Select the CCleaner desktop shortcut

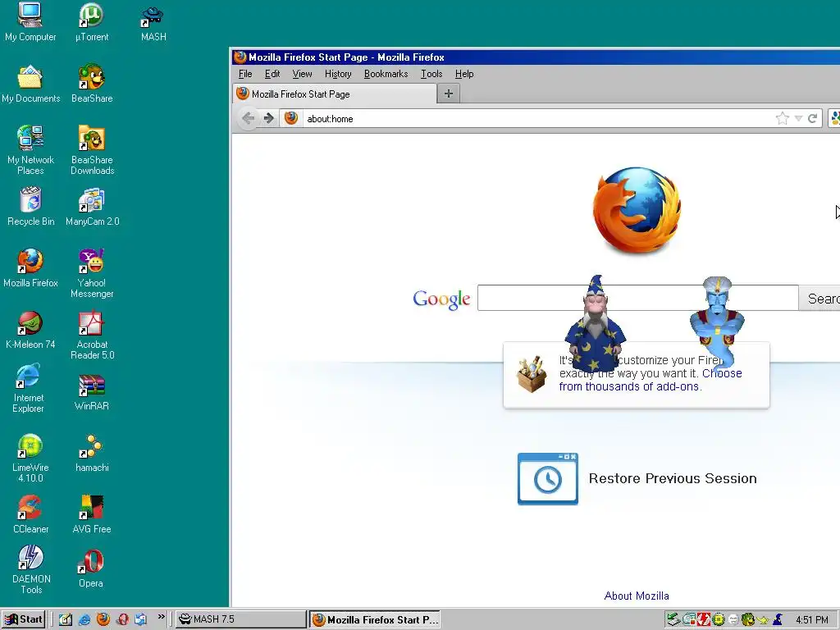[30, 514]
